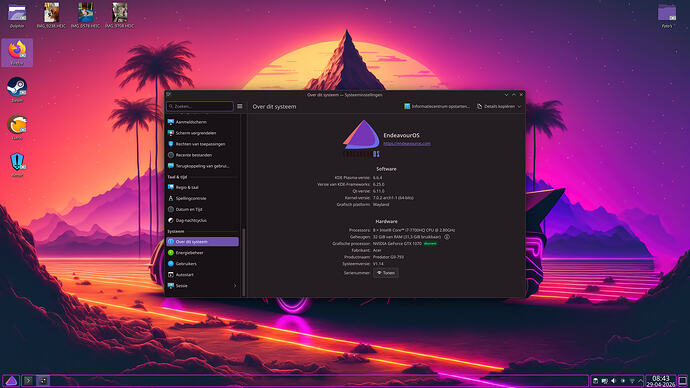The width and height of the screenshot is (690, 388).
Task: Open Gebruikers settings
Action: point(202,264)
